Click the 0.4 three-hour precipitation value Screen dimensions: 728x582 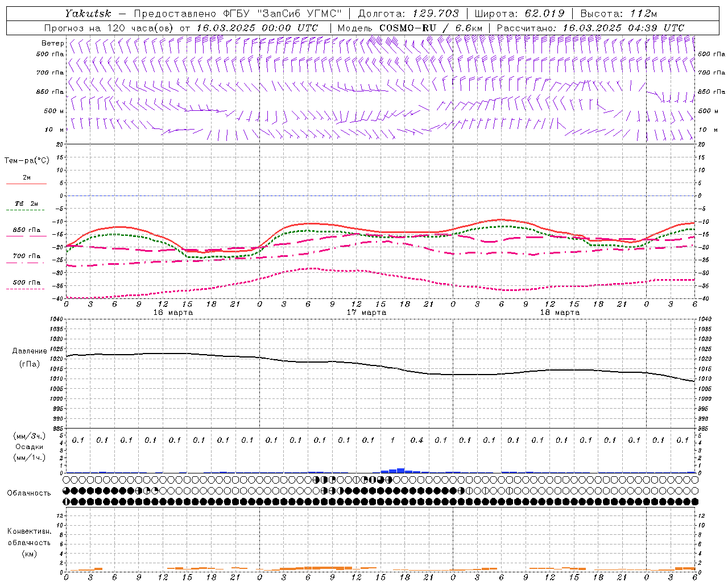(416, 440)
